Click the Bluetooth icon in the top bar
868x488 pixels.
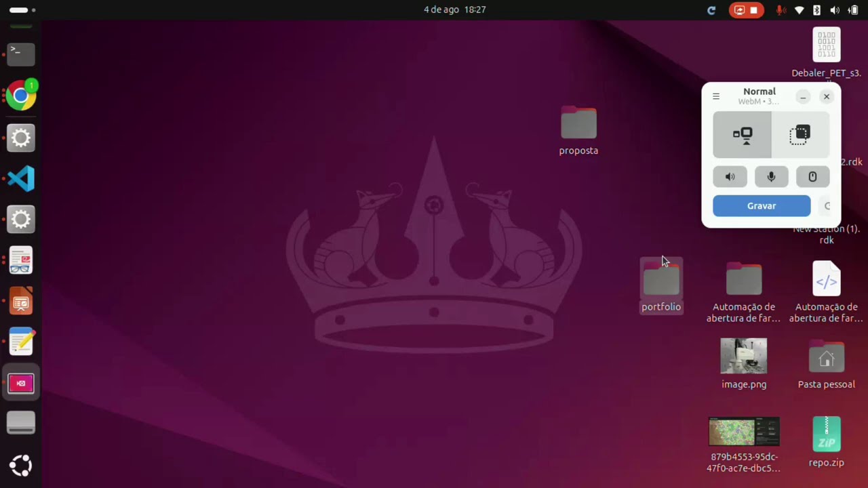[817, 10]
